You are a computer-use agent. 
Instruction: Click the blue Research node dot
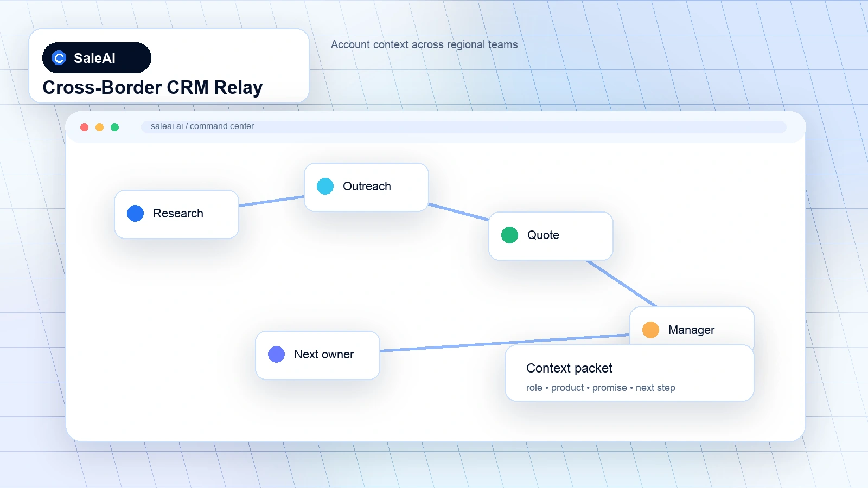135,213
